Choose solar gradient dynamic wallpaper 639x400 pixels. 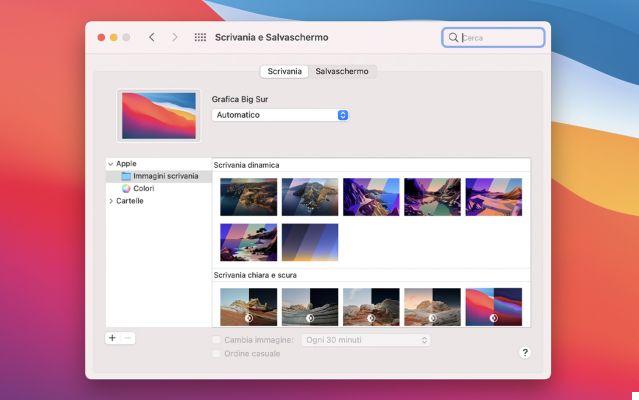(310, 242)
